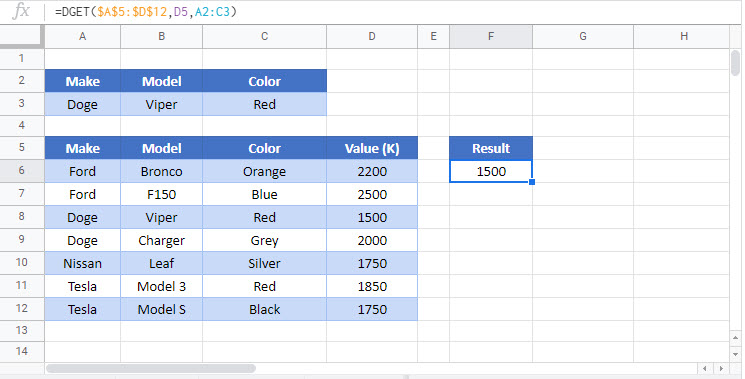Click the horizontal scrollbar thumb
Screen dimensions: 745x379
click(x=151, y=368)
